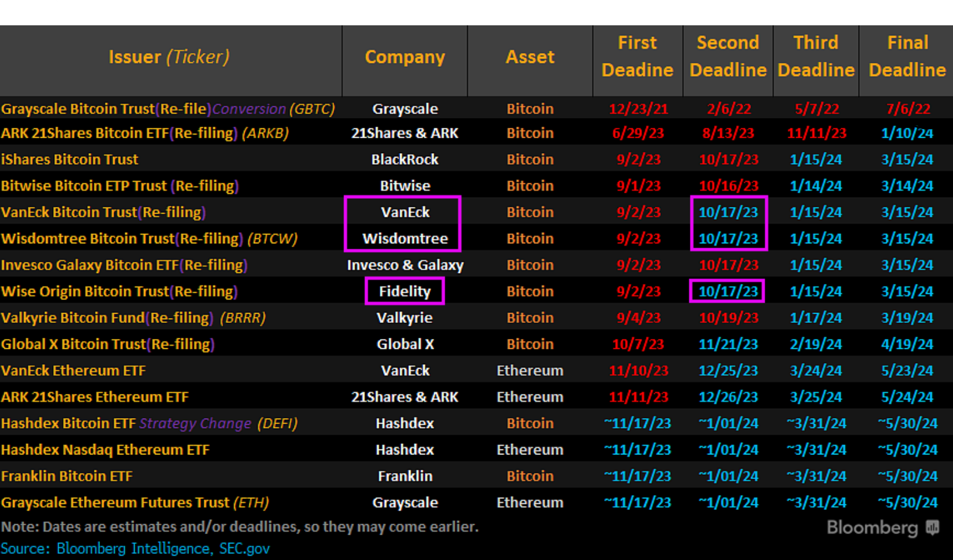The width and height of the screenshot is (953, 560).
Task: Click 'Grayscale' company in the GBTC row
Action: point(405,109)
